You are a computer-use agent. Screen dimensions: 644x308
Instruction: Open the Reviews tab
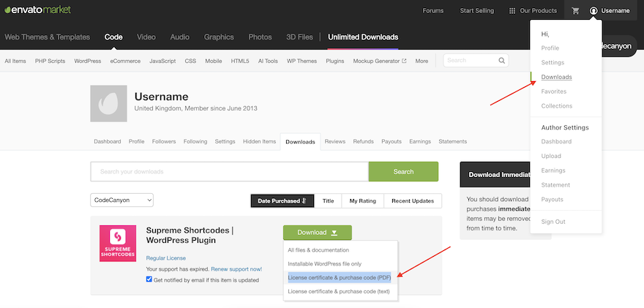[334, 141]
